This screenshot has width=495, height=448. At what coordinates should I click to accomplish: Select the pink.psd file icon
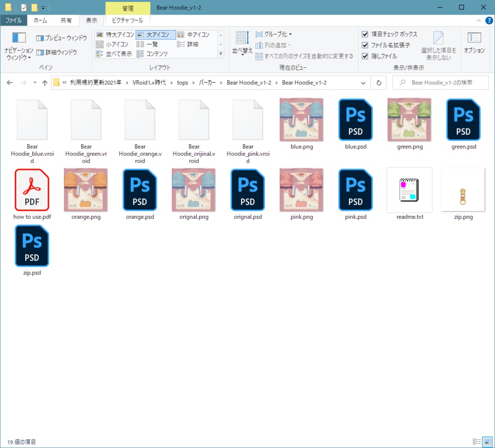[355, 190]
